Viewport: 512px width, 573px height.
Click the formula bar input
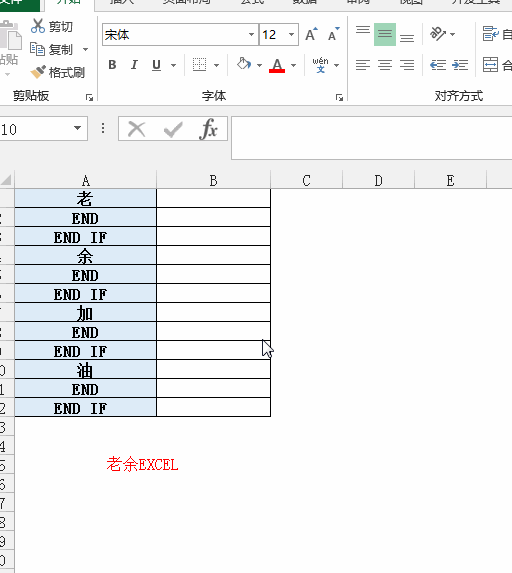coord(371,138)
